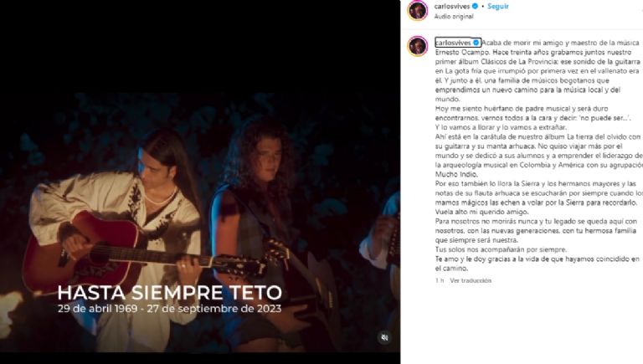Unmute the video with the speaker icon
Image resolution: width=643 pixels, height=364 pixels.
[x=384, y=337]
